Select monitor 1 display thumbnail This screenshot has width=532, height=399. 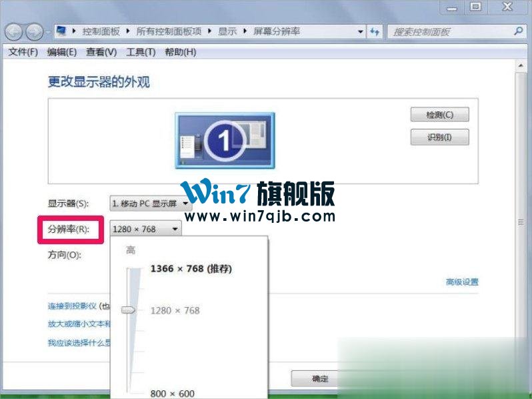pos(225,140)
